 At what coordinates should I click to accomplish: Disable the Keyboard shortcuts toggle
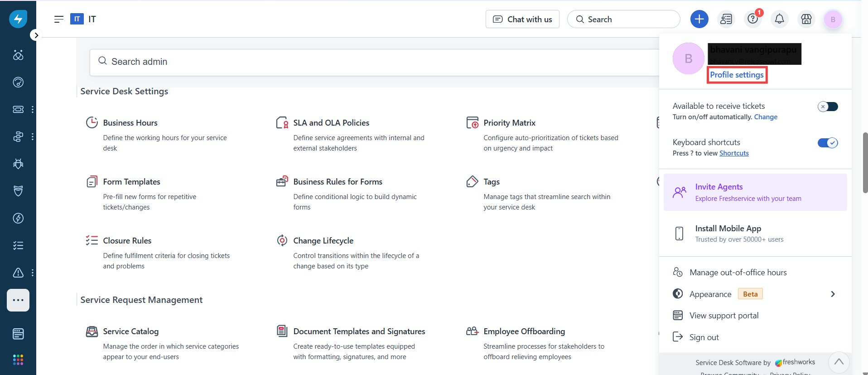pyautogui.click(x=827, y=143)
